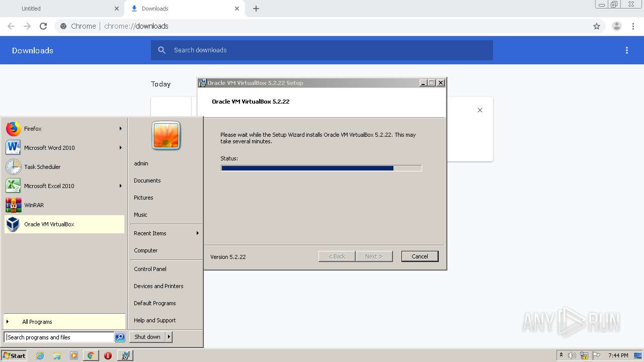Switch to VirtualBox installer on the taskbar
This screenshot has height=362, width=644.
click(x=125, y=355)
